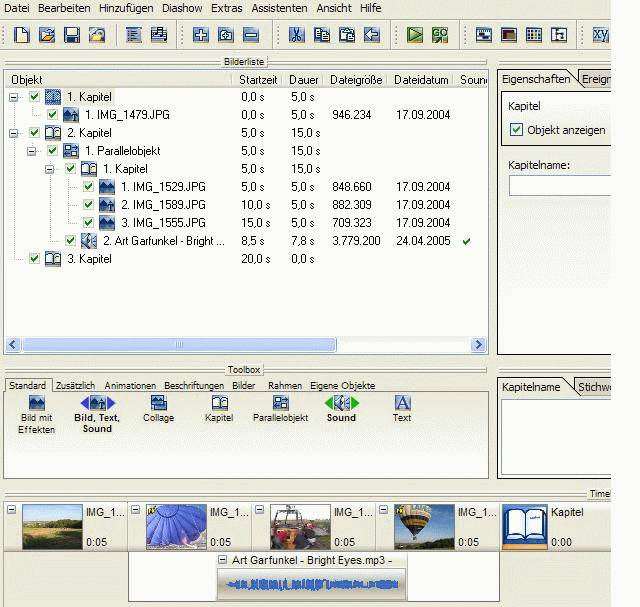The height and width of the screenshot is (607, 640).
Task: Collapse the top-level 2. Kapitel node
Action: point(14,133)
